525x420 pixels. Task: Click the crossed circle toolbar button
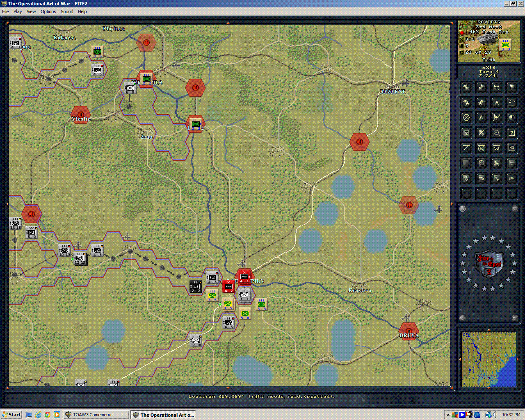tap(466, 118)
